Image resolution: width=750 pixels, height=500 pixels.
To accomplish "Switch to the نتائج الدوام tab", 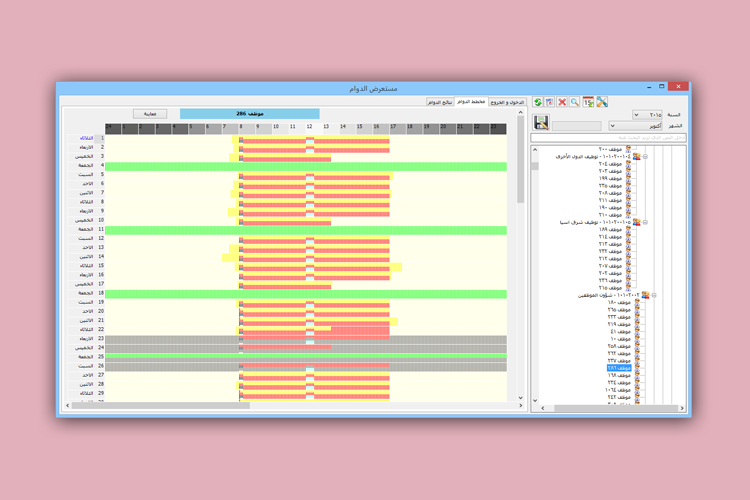I will [440, 102].
